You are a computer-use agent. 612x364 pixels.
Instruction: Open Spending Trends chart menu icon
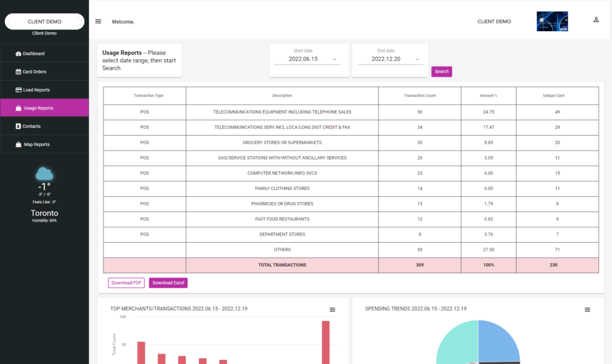(x=587, y=310)
